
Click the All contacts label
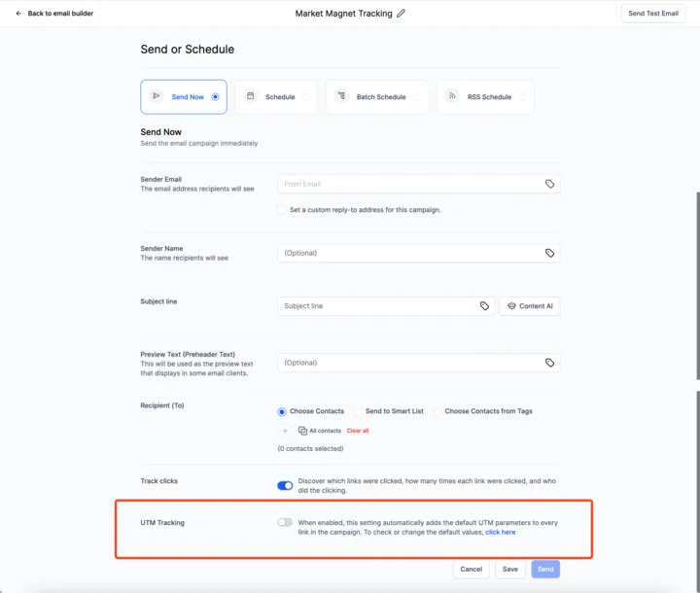pyautogui.click(x=325, y=431)
